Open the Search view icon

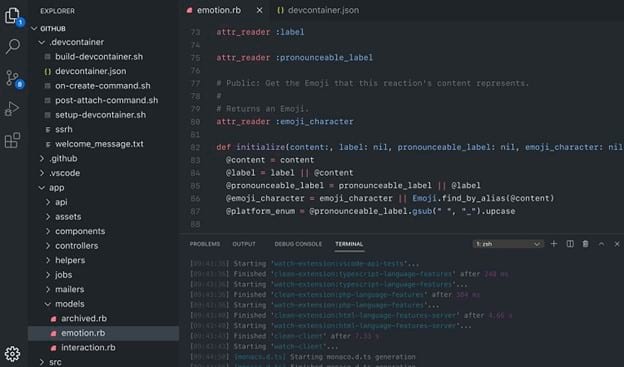pyautogui.click(x=12, y=46)
